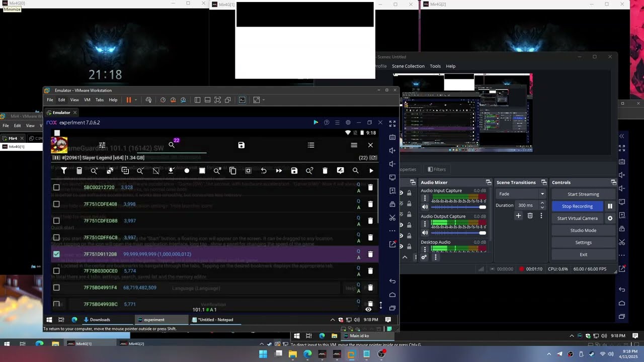
Task: Tap the GameGuardian delete trash toolbar icon
Action: coord(325,171)
